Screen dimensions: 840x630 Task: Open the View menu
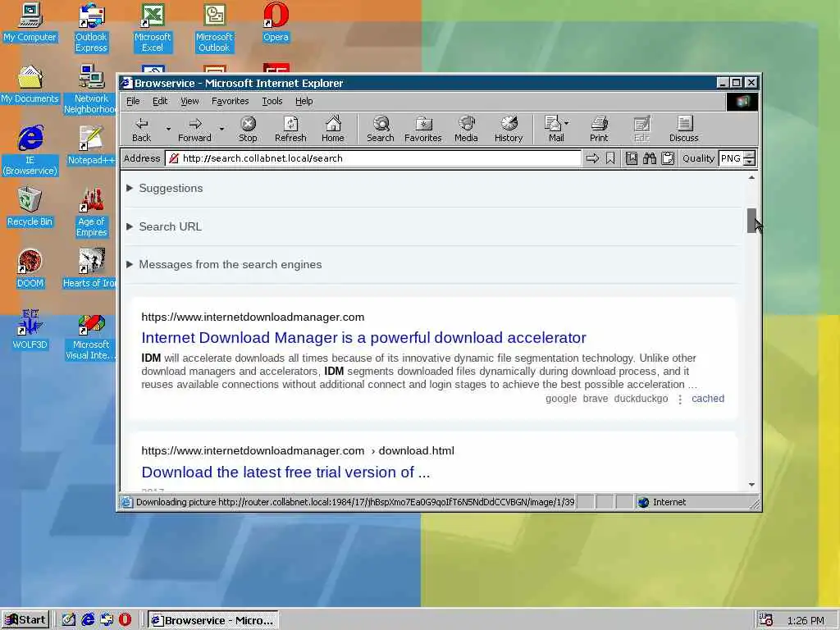point(189,101)
